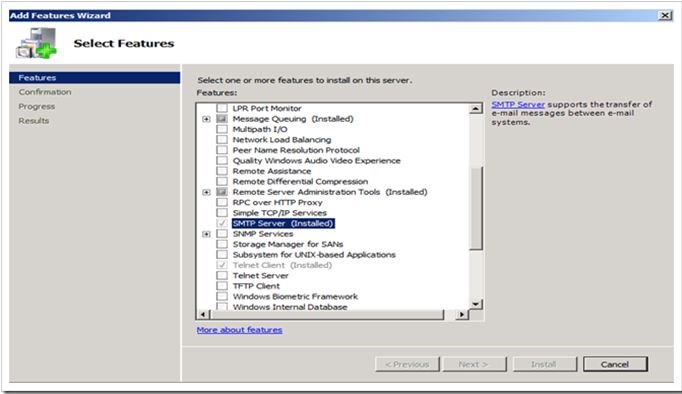Viewport: 682px width, 394px height.
Task: Click the SMTP Server installed checkbox
Action: [222, 223]
